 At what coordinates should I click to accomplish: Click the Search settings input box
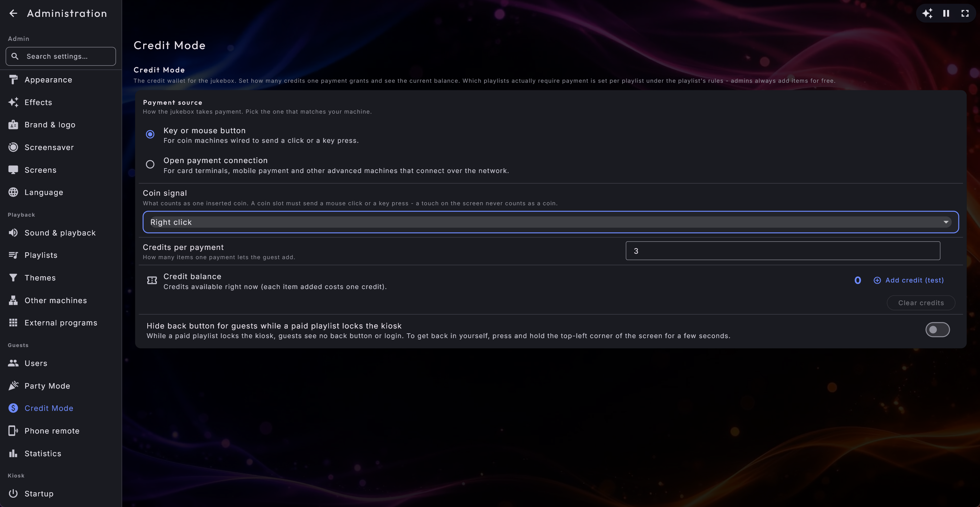[x=61, y=56]
